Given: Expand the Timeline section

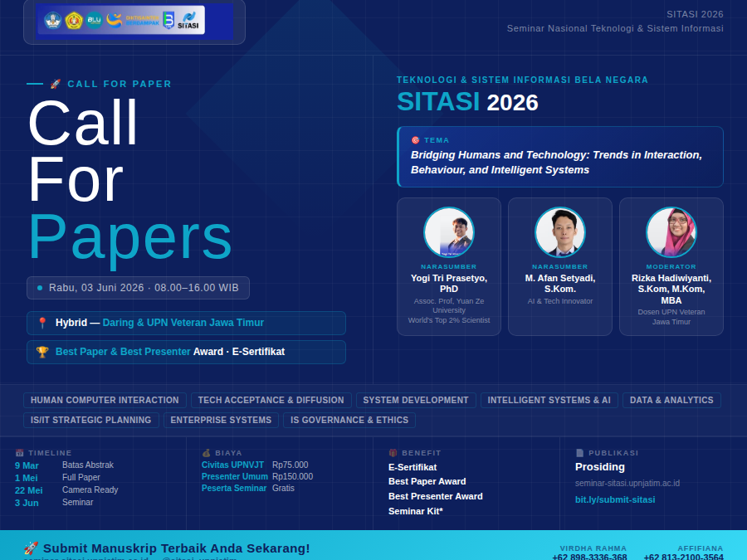Looking at the screenshot, I should pos(41,453).
